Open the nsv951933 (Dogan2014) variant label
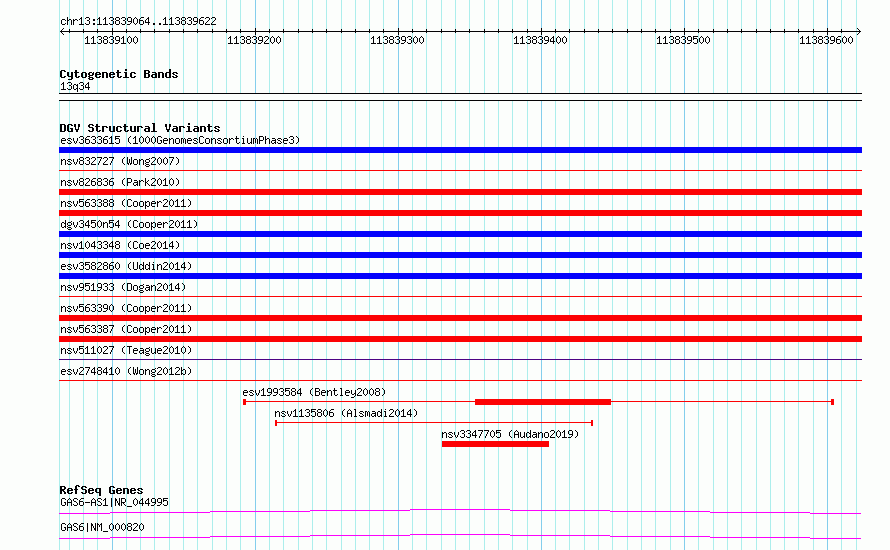 pos(123,287)
